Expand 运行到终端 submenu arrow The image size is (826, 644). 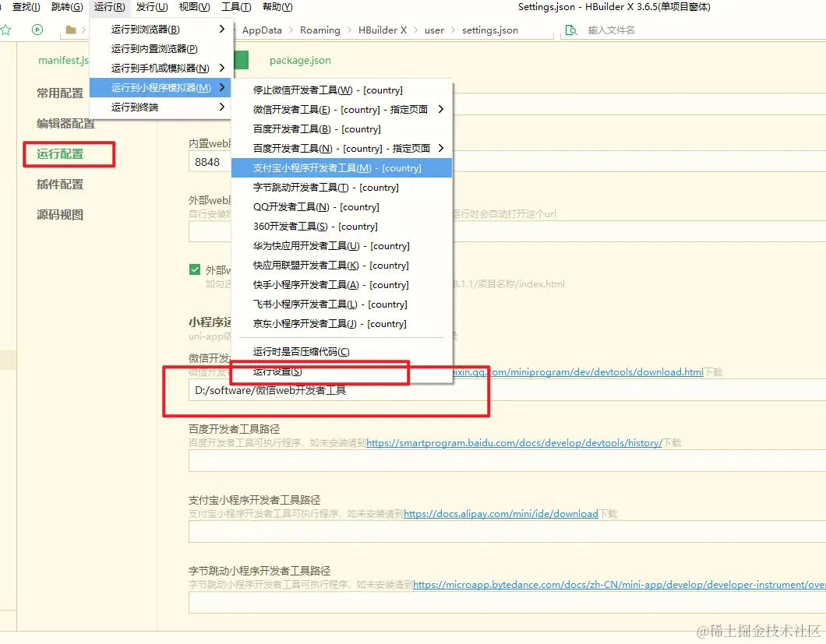(x=222, y=107)
